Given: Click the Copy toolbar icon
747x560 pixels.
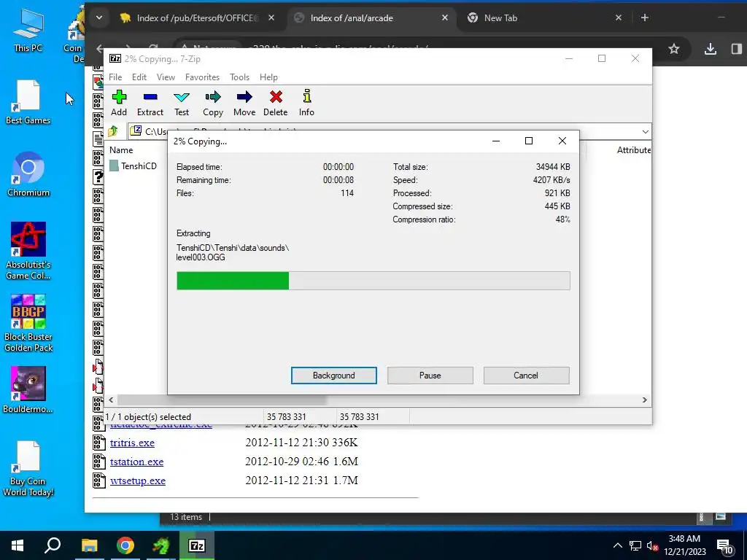Looking at the screenshot, I should tap(213, 103).
